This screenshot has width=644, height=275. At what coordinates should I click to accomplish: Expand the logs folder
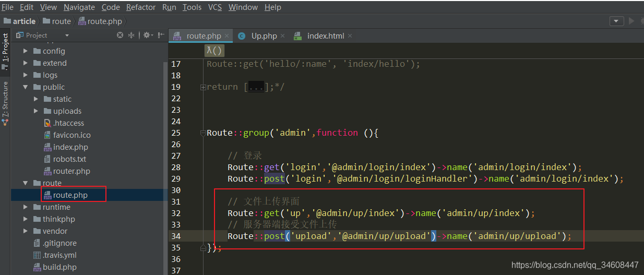[x=26, y=75]
